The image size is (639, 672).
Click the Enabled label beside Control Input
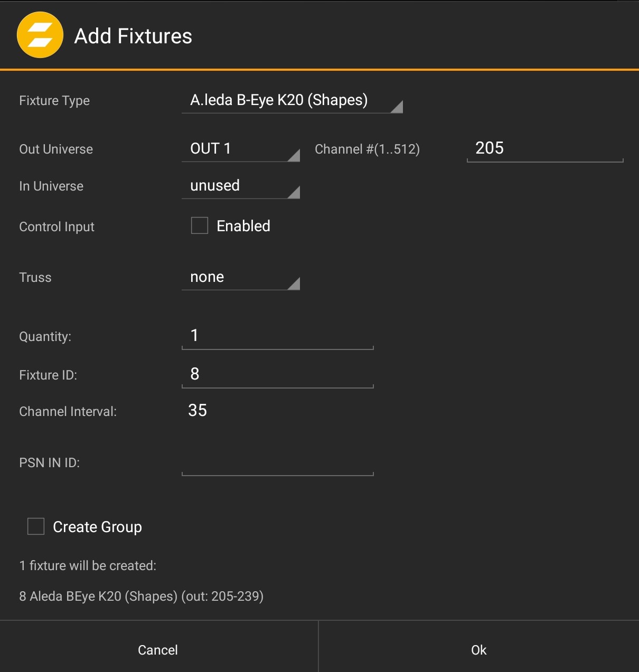pyautogui.click(x=243, y=226)
